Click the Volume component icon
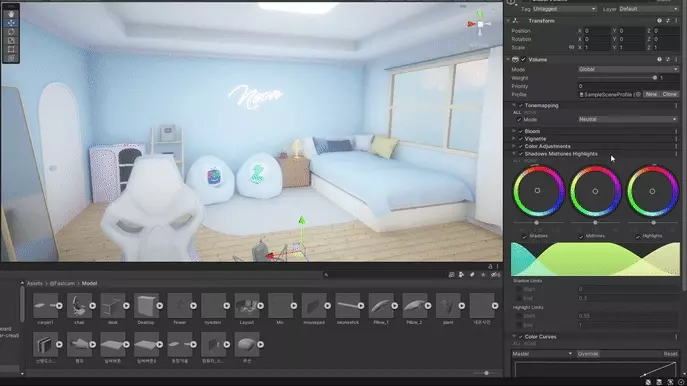Viewport: 687px width, 386px height. [x=515, y=59]
